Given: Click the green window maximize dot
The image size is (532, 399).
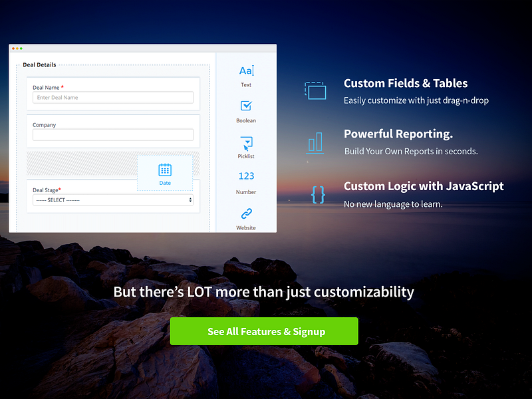Looking at the screenshot, I should [x=21, y=49].
